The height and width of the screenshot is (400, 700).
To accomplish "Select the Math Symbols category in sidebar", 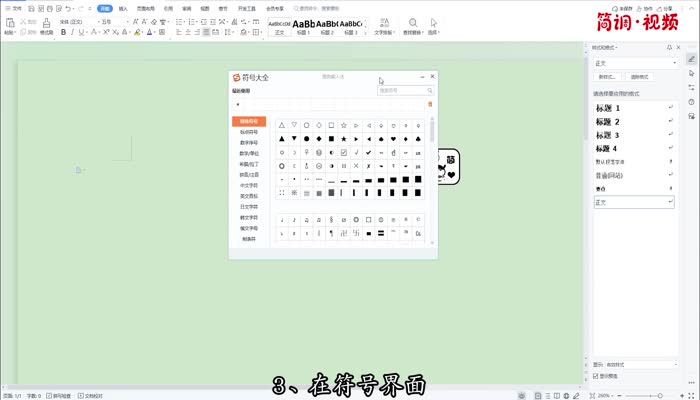I will point(248,153).
